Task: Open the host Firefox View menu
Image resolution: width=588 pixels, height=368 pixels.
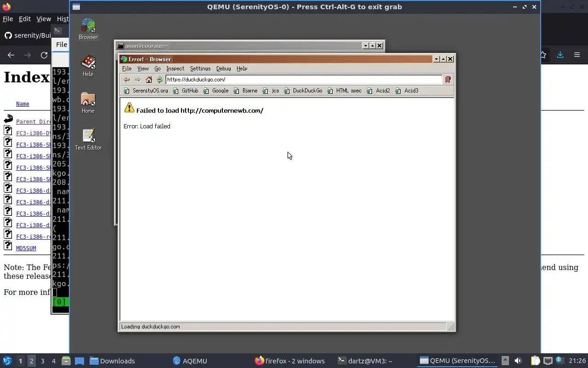Action: (x=44, y=19)
